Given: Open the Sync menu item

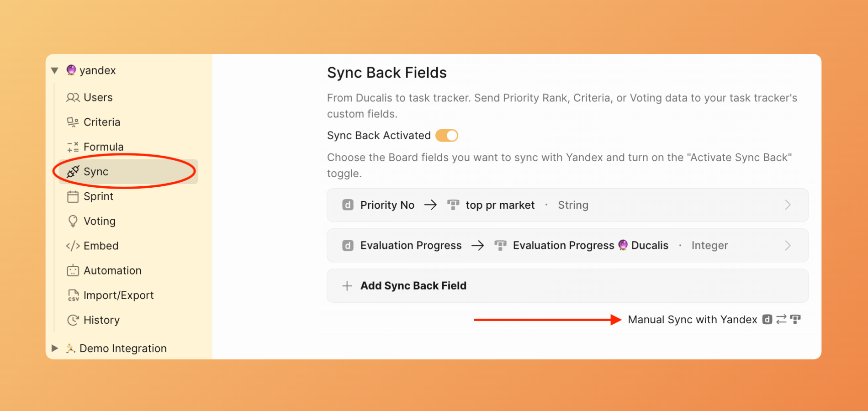Looking at the screenshot, I should click(x=96, y=172).
